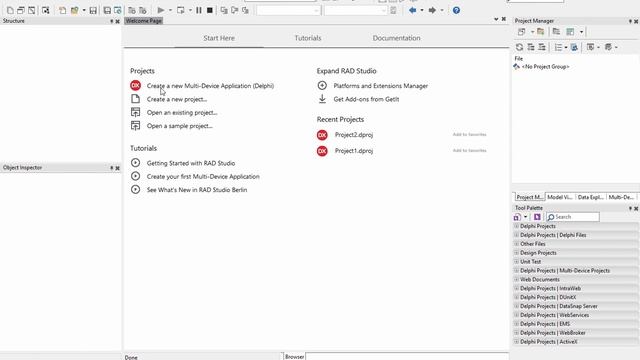Open recent project Project2.dproj

[x=354, y=135]
